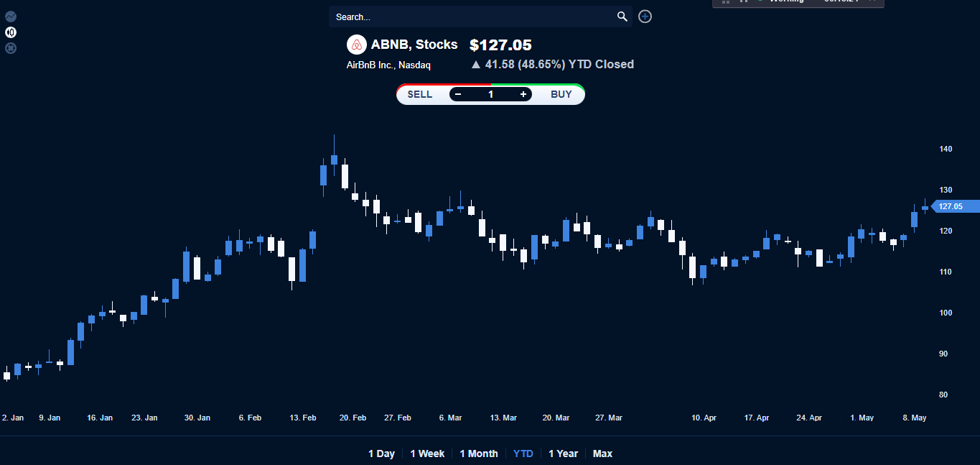Click the crosshair target icon

coord(11,48)
